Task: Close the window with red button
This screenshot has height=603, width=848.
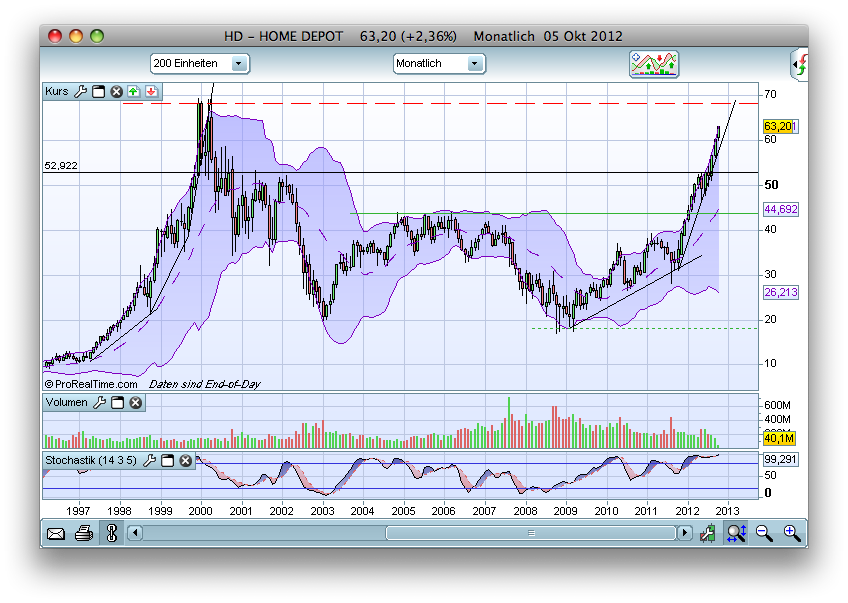Action: (x=55, y=36)
